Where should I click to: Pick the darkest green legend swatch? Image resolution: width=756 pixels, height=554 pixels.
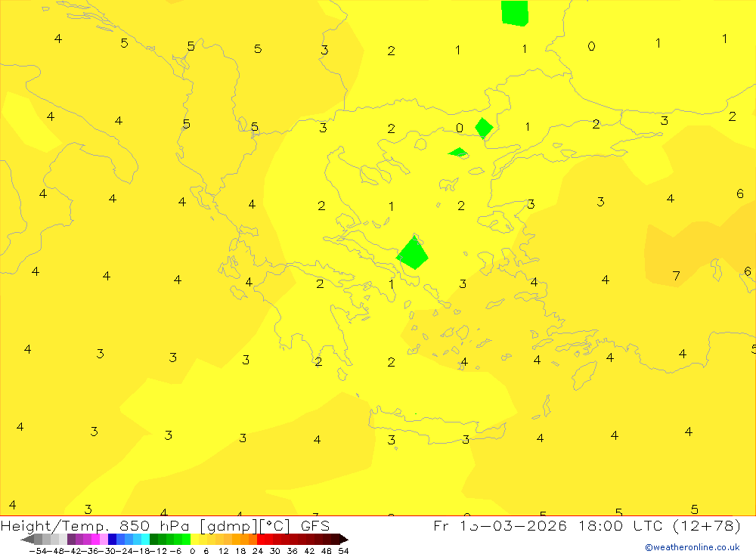click(x=153, y=539)
